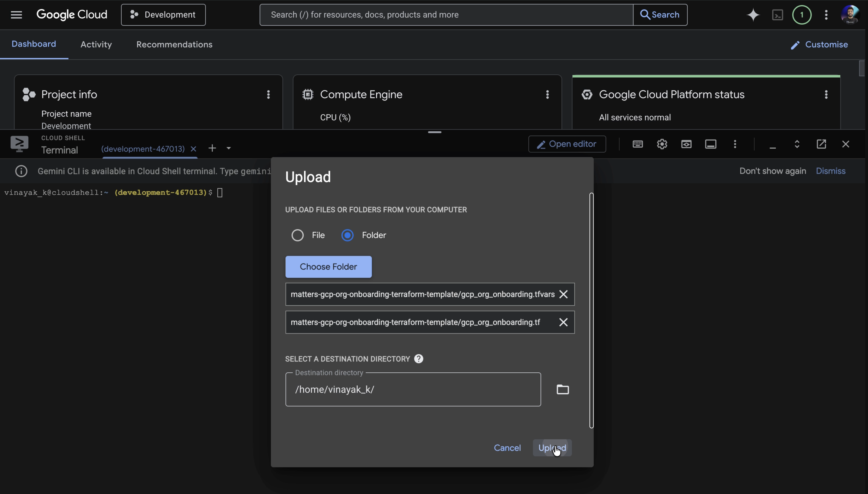Switch to the Recommendations tab
This screenshot has width=868, height=494.
174,44
